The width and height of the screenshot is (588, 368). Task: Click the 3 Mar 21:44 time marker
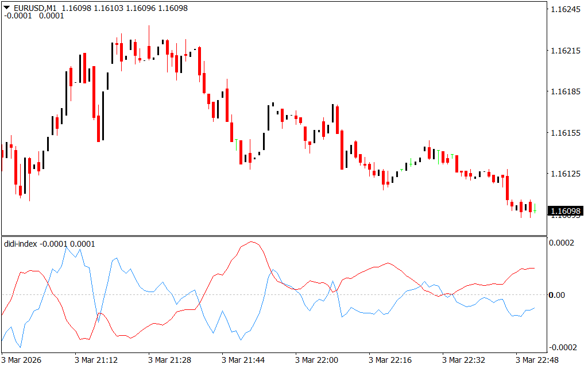[243, 360]
